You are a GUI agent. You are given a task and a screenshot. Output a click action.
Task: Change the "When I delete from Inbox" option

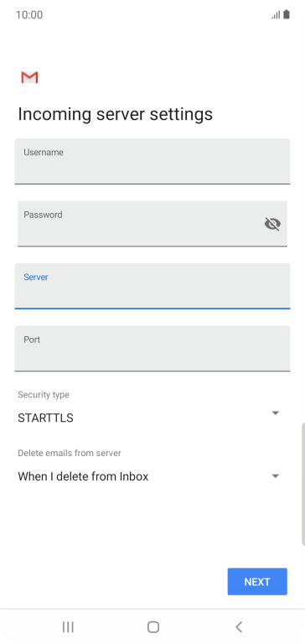click(x=83, y=476)
